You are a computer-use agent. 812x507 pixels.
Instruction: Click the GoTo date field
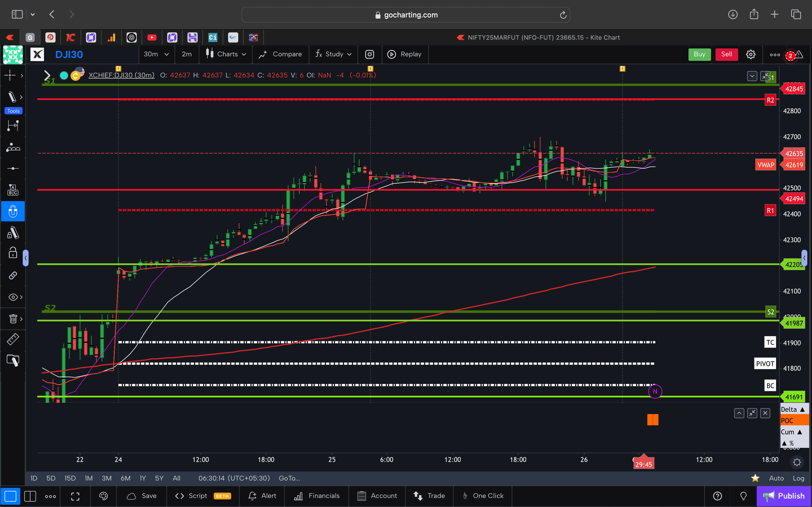click(x=289, y=478)
